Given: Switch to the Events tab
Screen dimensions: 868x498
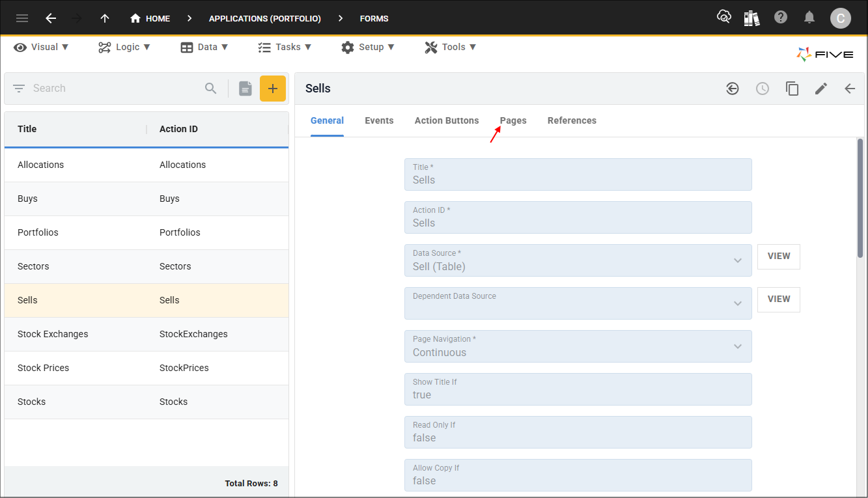Looking at the screenshot, I should click(x=379, y=120).
